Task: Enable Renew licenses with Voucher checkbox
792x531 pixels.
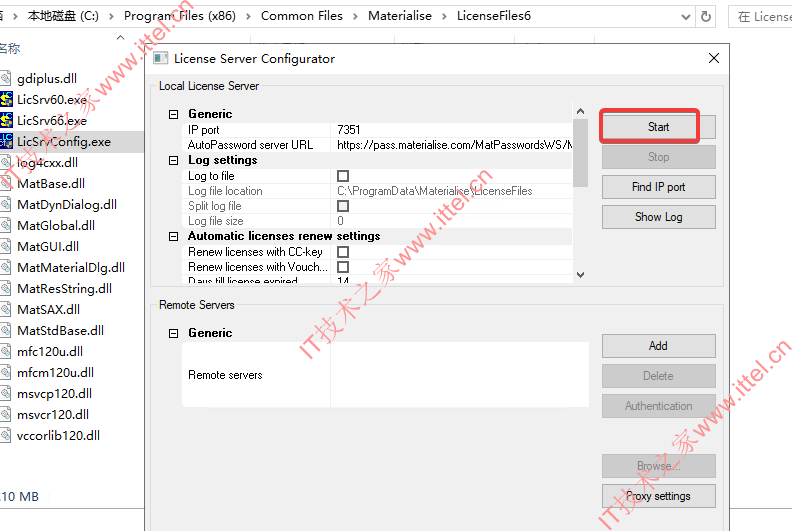Action: coord(343,267)
